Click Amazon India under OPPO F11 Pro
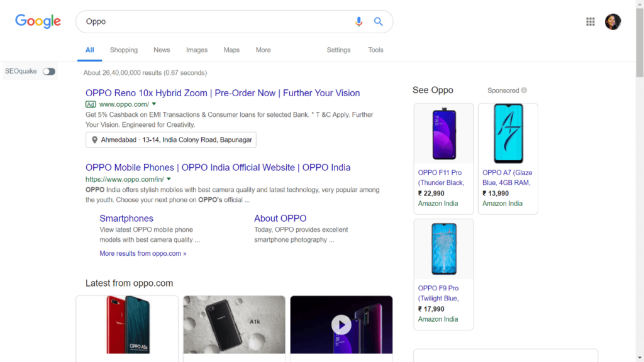 pyautogui.click(x=438, y=204)
